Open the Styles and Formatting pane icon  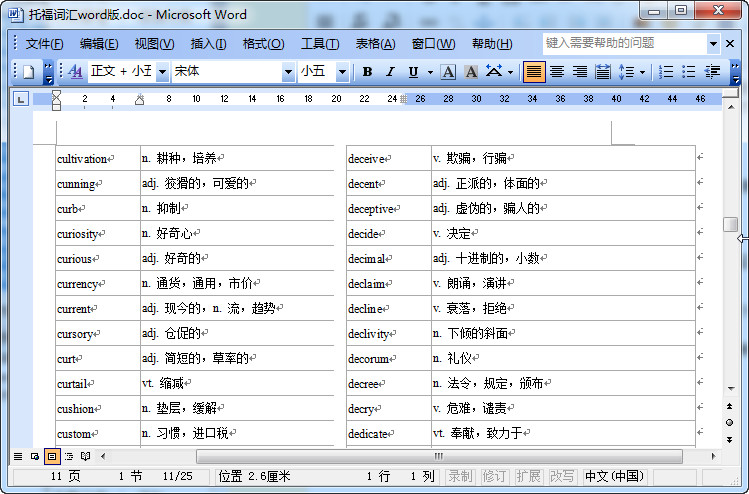(x=75, y=72)
